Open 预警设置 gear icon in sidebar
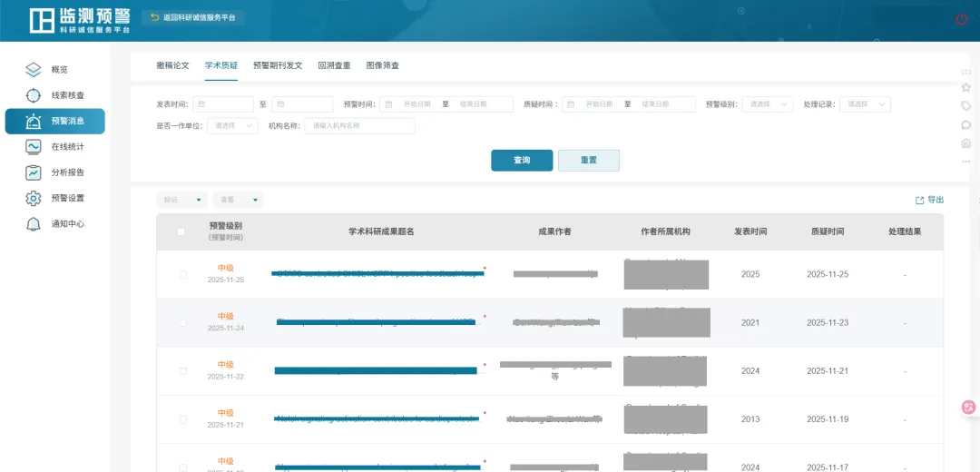Image resolution: width=980 pixels, height=472 pixels. click(x=34, y=198)
